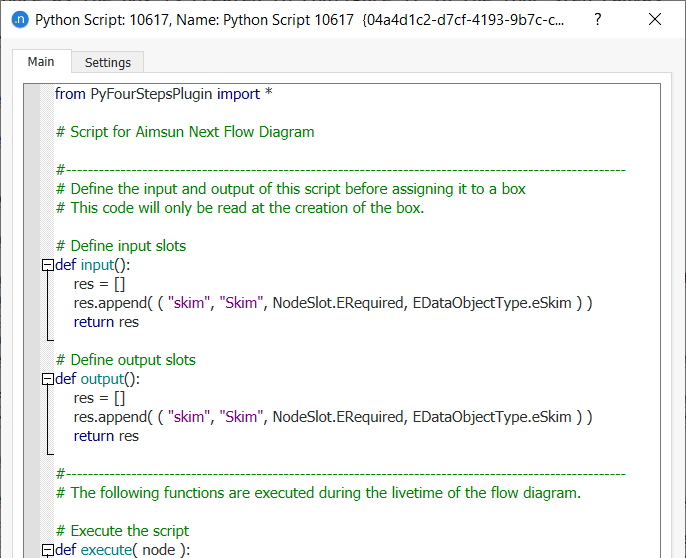Close the Python Script dialog
The height and width of the screenshot is (558, 686).
(654, 20)
